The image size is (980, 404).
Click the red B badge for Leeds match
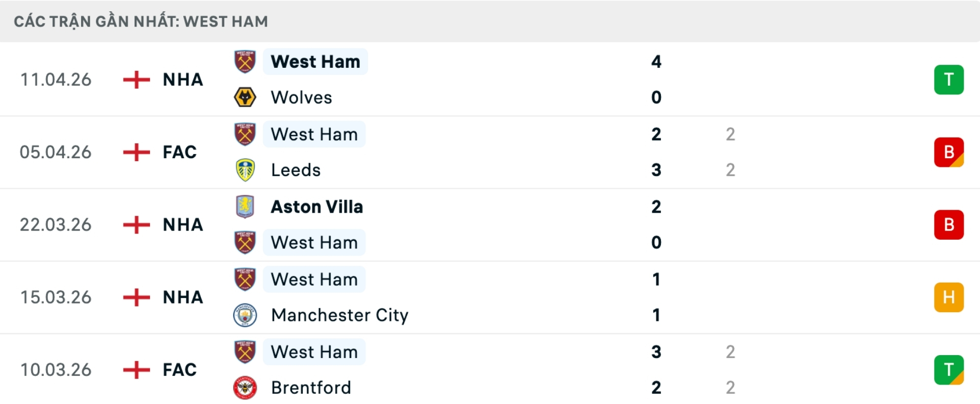[948, 152]
